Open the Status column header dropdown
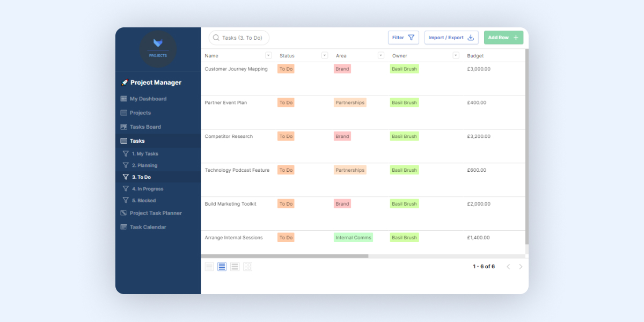This screenshot has width=644, height=322. (324, 55)
